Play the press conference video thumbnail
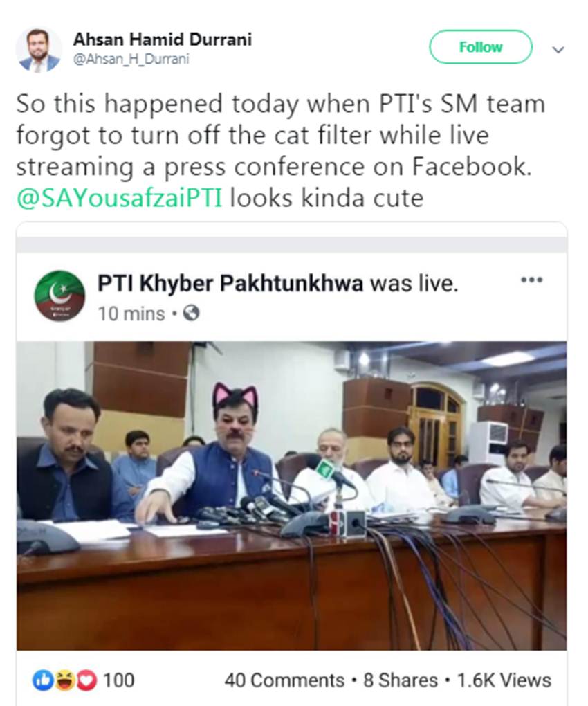588x706 pixels. 291,496
